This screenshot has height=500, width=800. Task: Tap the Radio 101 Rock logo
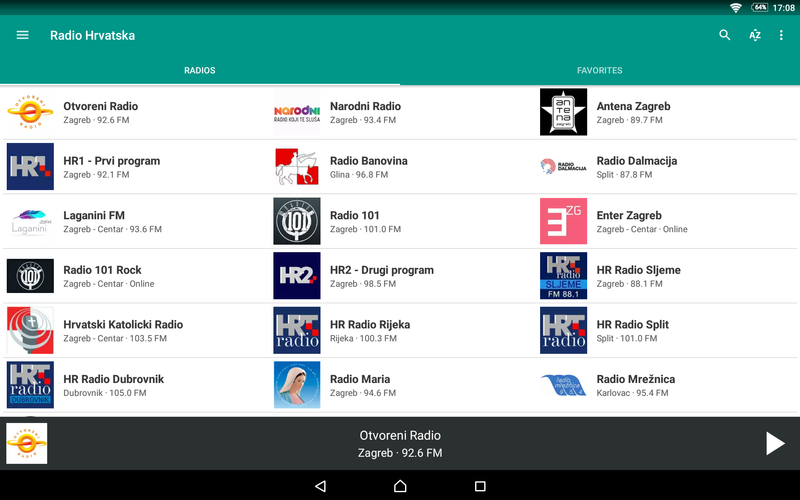30,276
